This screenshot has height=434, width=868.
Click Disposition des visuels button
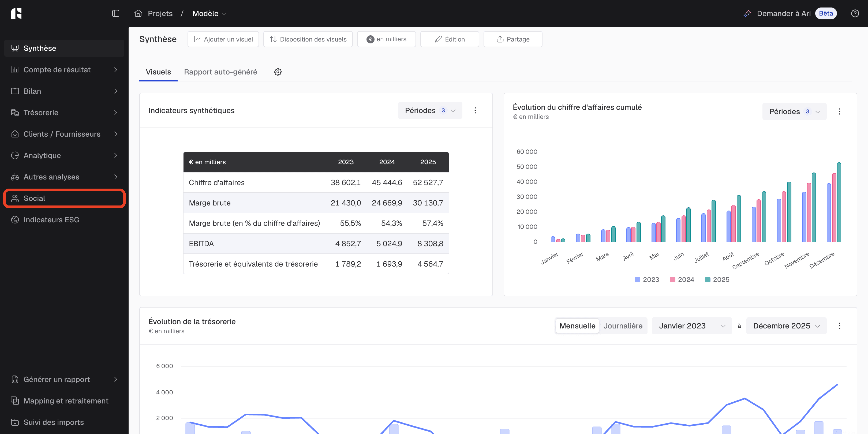tap(308, 39)
